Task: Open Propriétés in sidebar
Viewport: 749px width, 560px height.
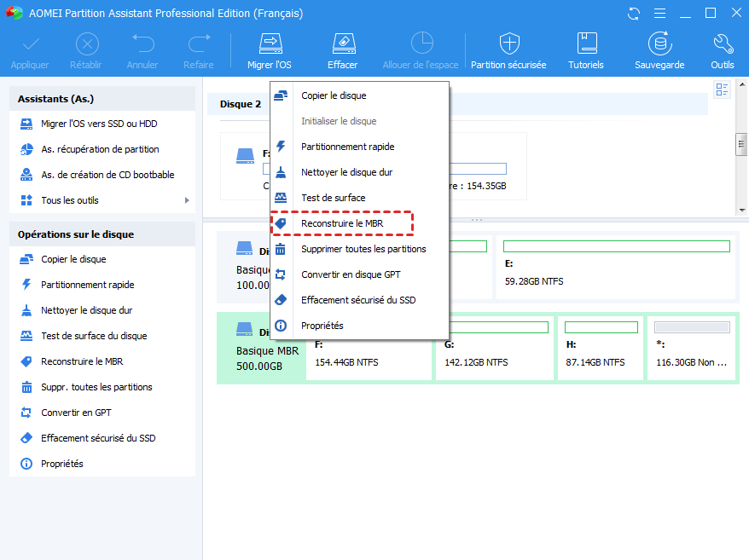Action: [x=62, y=464]
